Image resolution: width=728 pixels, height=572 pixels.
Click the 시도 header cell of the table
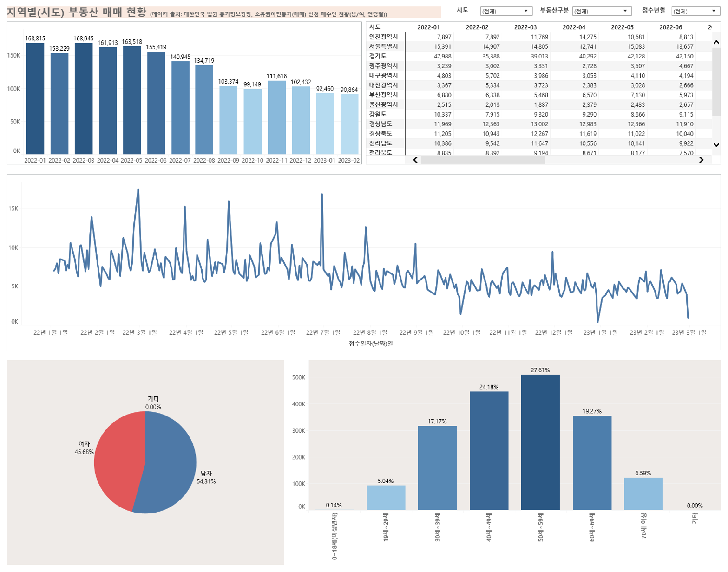point(375,27)
